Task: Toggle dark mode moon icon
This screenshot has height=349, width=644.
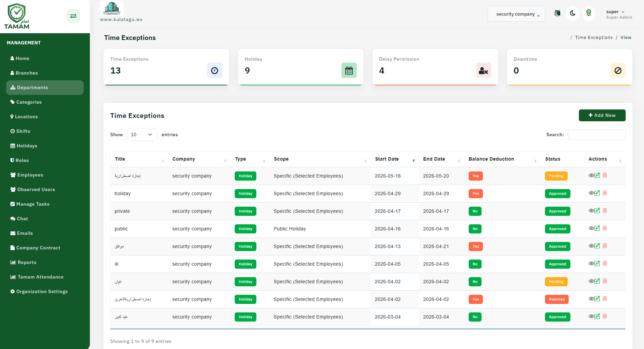Action: tap(573, 14)
